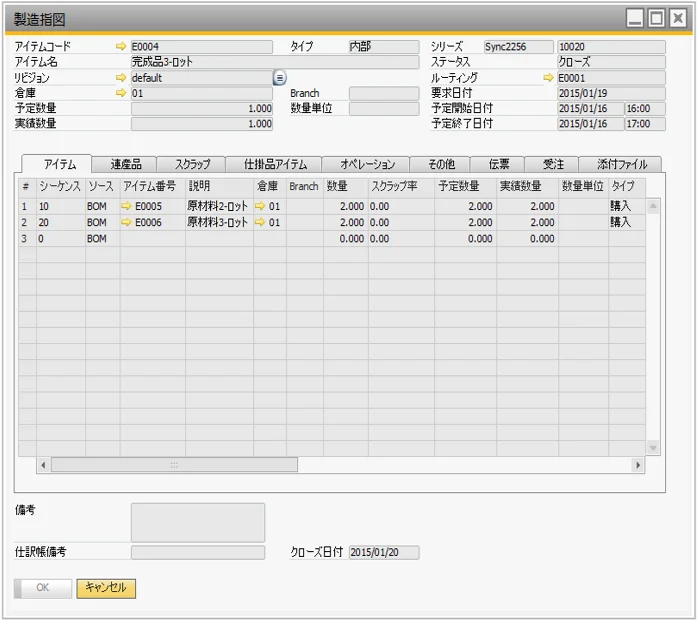The width and height of the screenshot is (697, 620).
Task: Select grid row number 3
Action: [27, 239]
